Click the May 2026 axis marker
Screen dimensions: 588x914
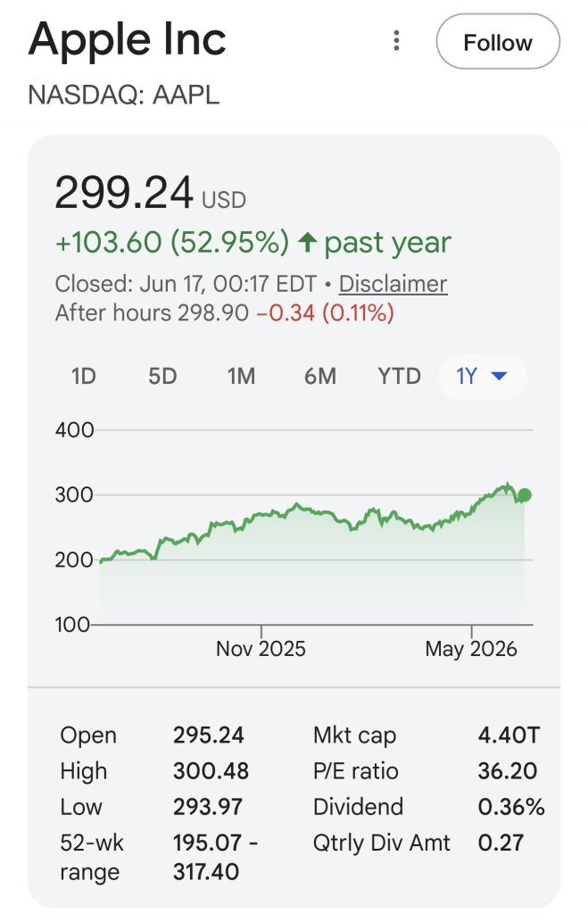click(471, 649)
